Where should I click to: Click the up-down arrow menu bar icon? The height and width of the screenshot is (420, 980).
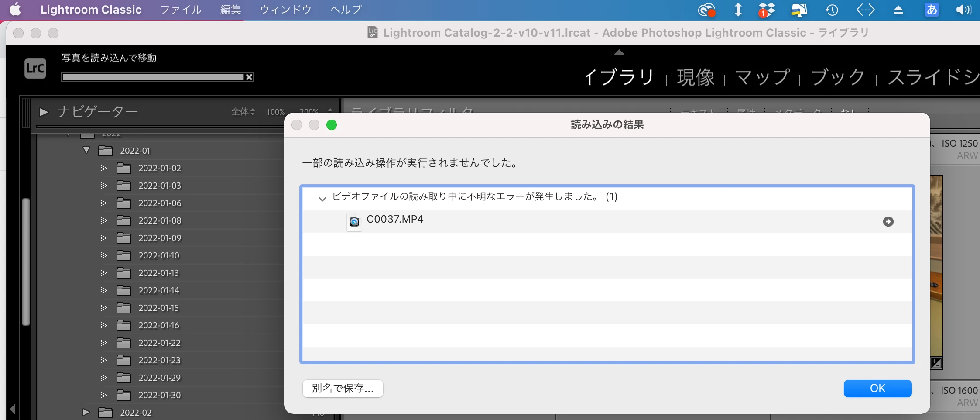point(738,10)
